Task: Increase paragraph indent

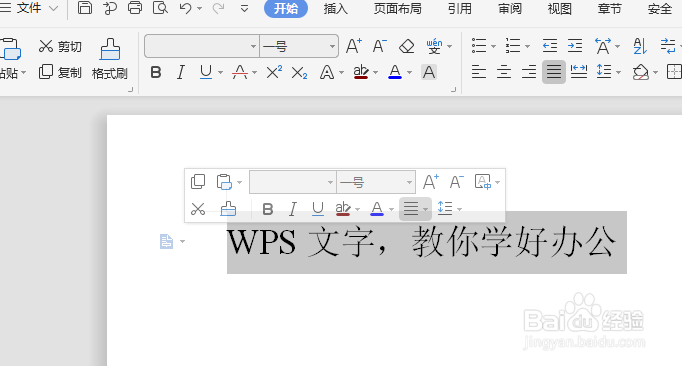Action: pos(575,46)
